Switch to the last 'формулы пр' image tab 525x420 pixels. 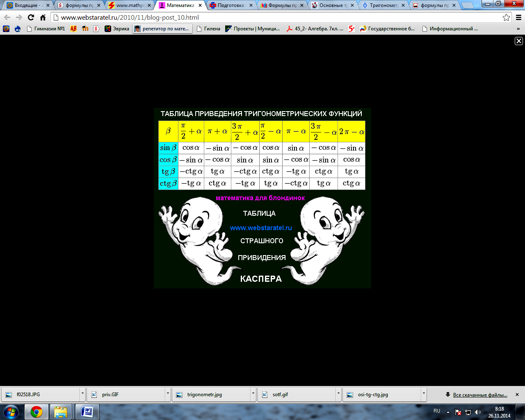434,5
